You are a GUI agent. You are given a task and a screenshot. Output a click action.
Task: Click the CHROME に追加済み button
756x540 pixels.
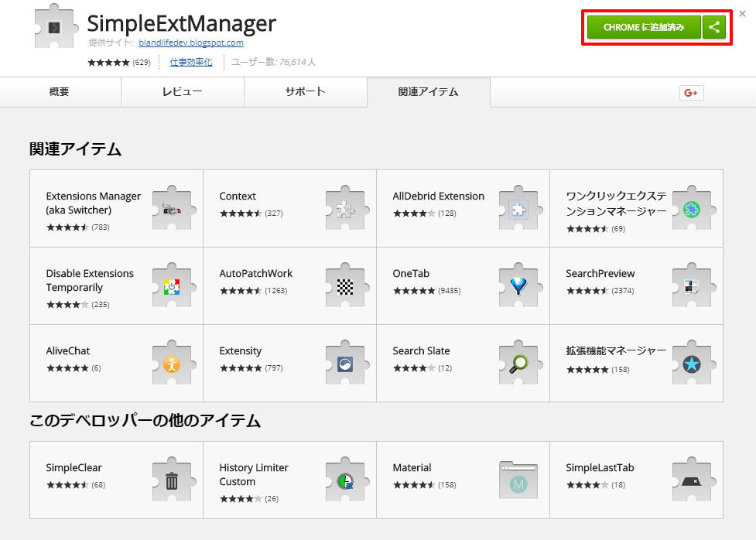click(644, 27)
